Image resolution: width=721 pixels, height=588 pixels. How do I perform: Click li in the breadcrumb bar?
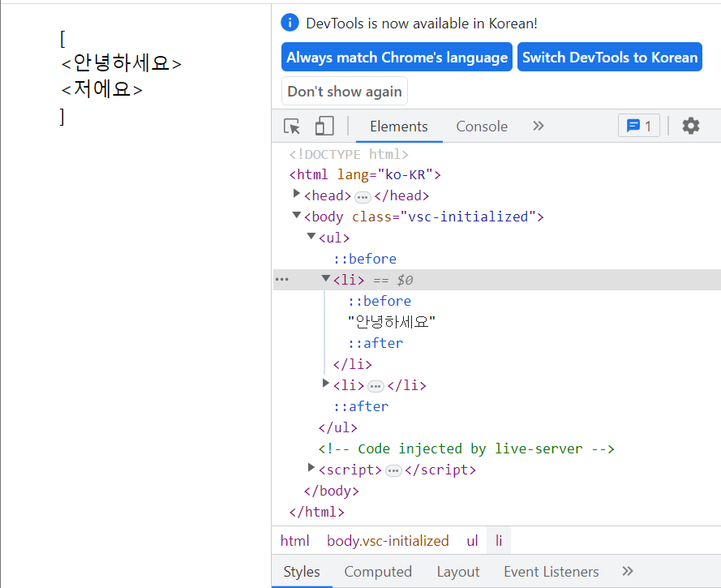click(499, 541)
